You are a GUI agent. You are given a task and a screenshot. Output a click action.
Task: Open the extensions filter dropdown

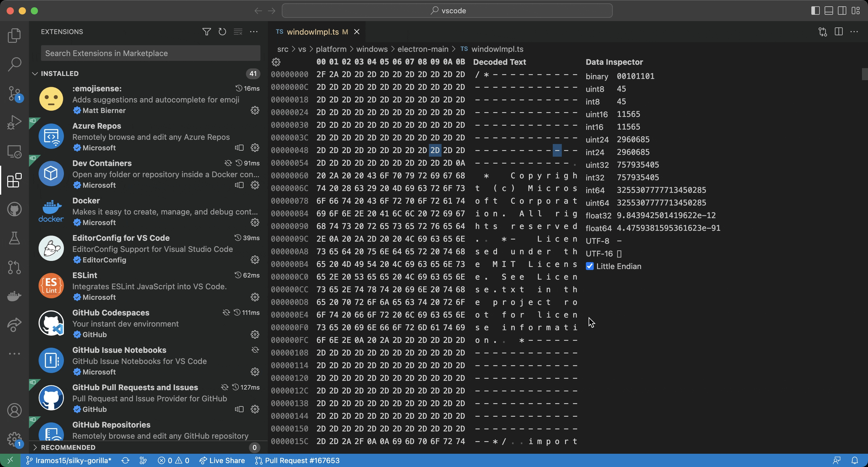[206, 32]
